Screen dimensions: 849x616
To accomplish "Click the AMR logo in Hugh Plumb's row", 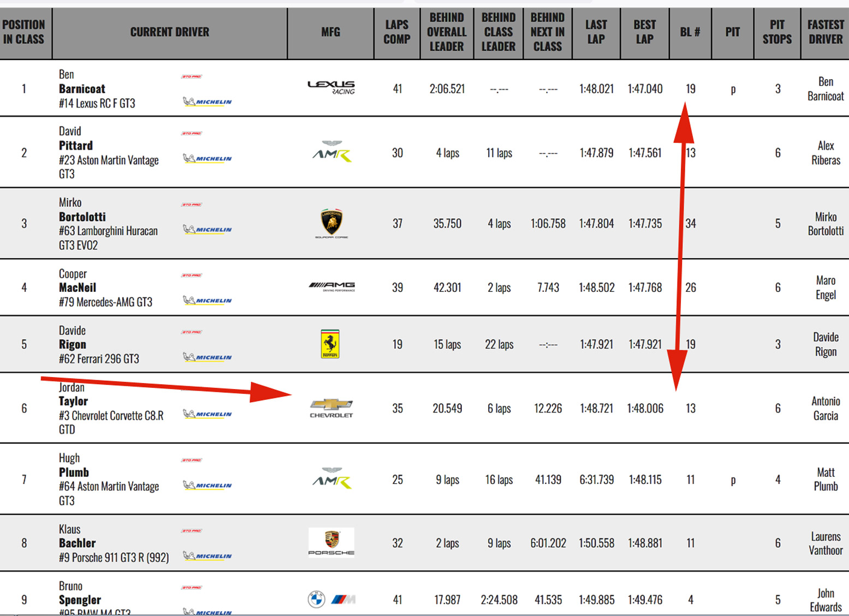I will pos(331,479).
